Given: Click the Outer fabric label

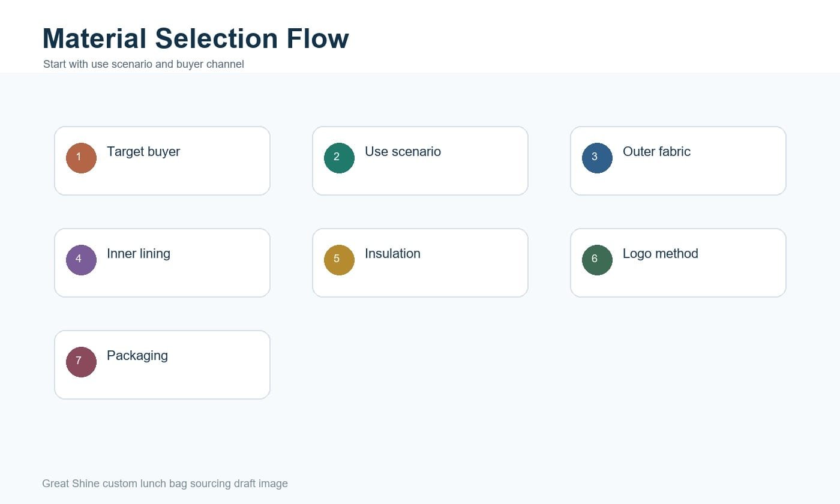Looking at the screenshot, I should [656, 152].
